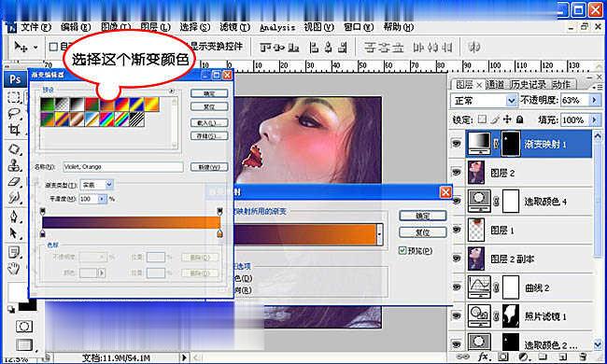
Task: Click 复位 in the gradient map dialog
Action: coord(422,232)
